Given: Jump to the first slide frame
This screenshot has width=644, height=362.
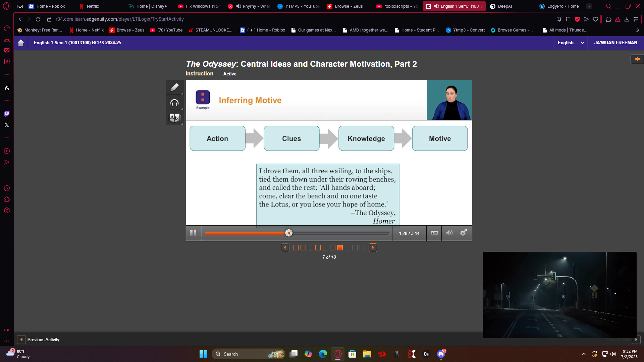Looking at the screenshot, I should tap(296, 248).
